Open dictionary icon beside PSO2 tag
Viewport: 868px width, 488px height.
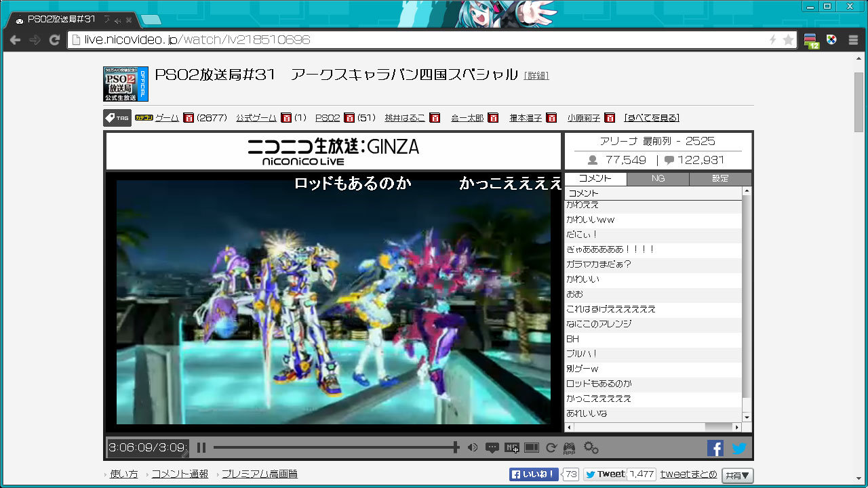click(x=349, y=118)
